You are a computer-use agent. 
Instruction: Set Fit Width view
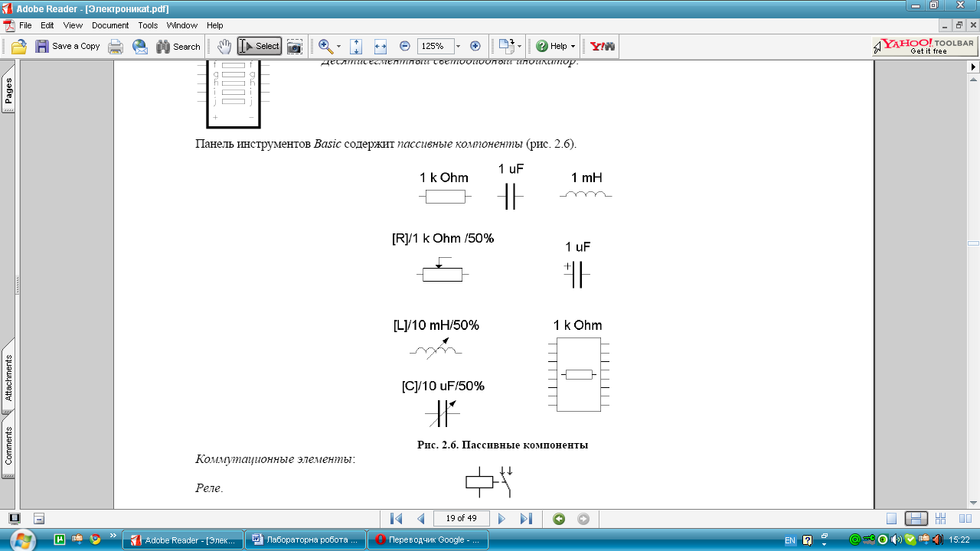coord(381,47)
